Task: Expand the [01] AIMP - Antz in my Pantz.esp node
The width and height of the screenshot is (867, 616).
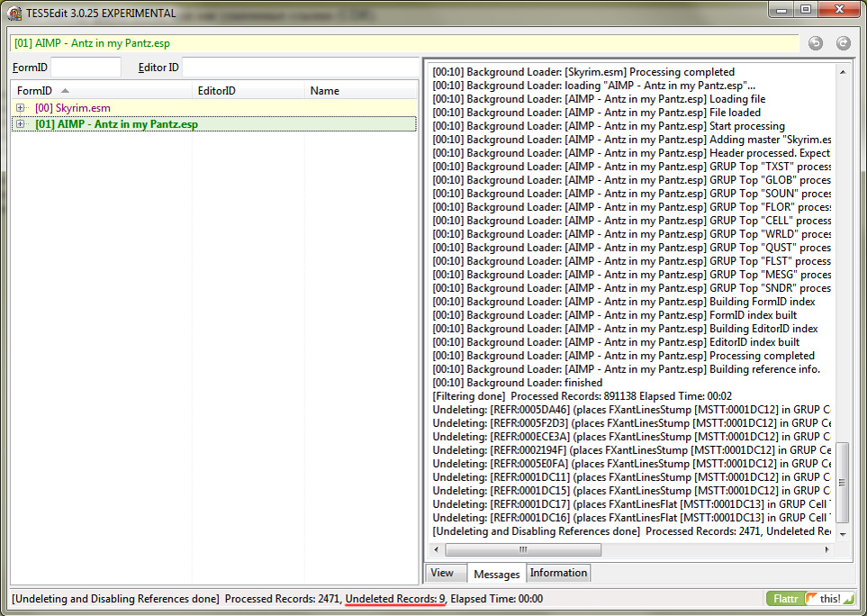Action: tap(21, 124)
